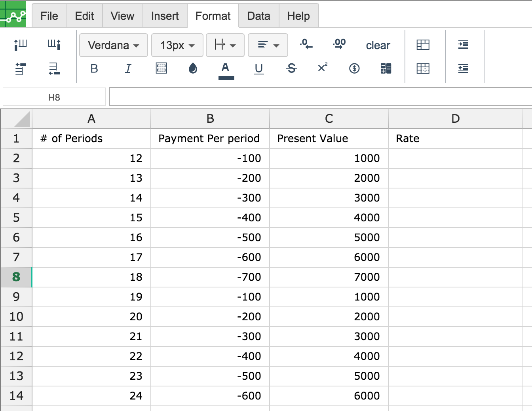
Task: Switch to the Data menu tab
Action: (x=258, y=16)
